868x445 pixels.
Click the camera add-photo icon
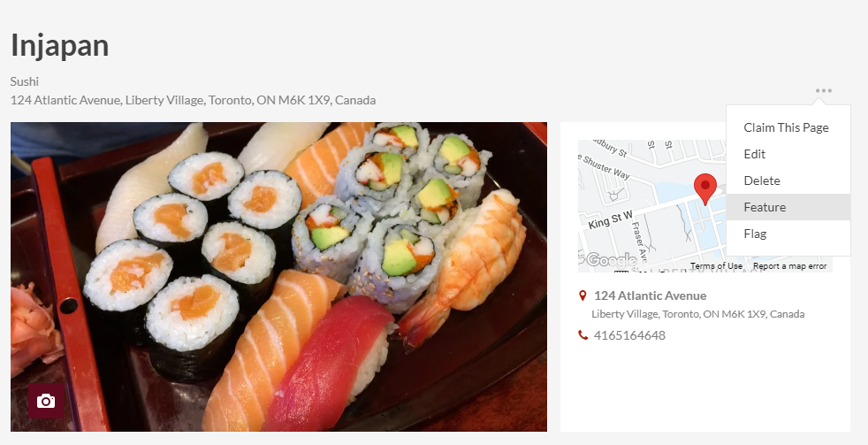(x=46, y=401)
